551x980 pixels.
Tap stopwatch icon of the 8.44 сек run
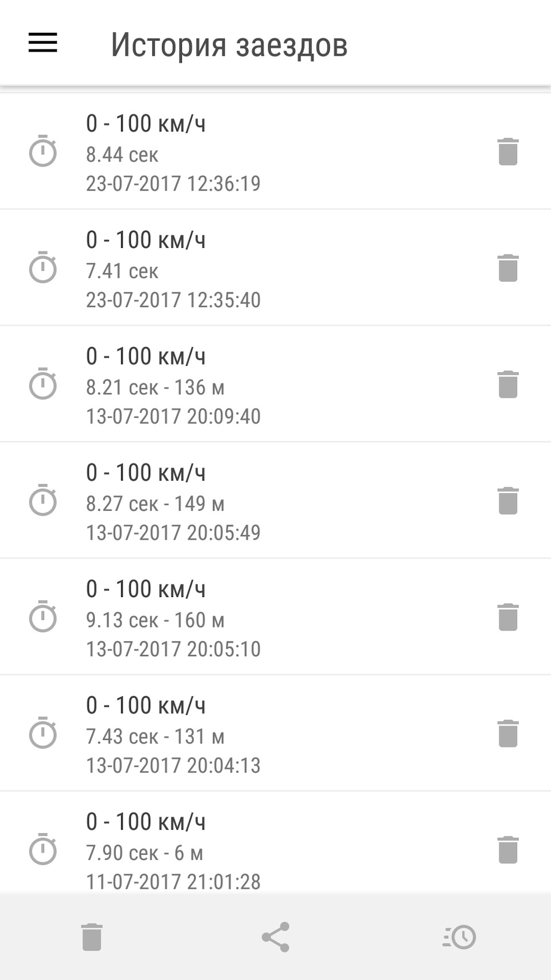pyautogui.click(x=43, y=152)
